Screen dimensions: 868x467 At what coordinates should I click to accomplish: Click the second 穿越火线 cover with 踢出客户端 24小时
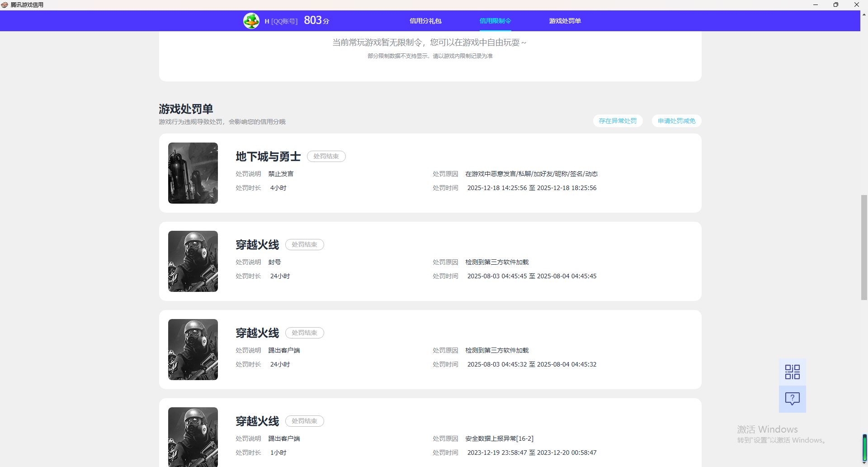(193, 349)
